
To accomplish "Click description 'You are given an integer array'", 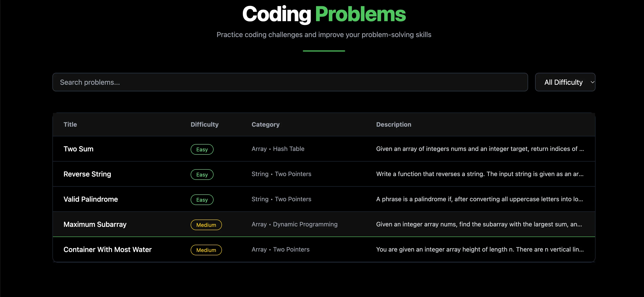I will (480, 250).
